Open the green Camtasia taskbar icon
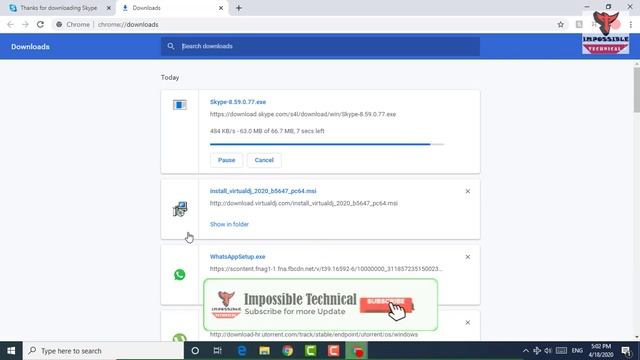Viewport: 640px width, 360px height. point(311,351)
